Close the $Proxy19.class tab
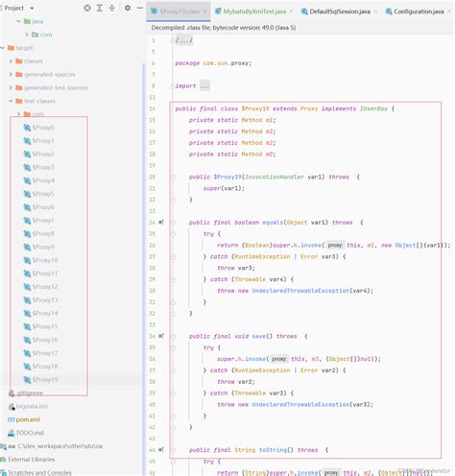455x476 pixels. click(x=204, y=12)
